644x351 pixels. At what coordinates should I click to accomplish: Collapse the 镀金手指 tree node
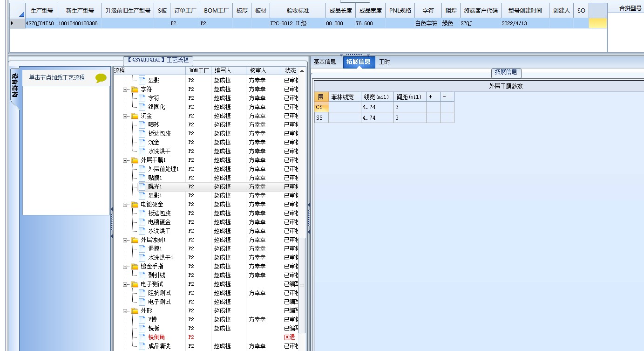(x=125, y=267)
